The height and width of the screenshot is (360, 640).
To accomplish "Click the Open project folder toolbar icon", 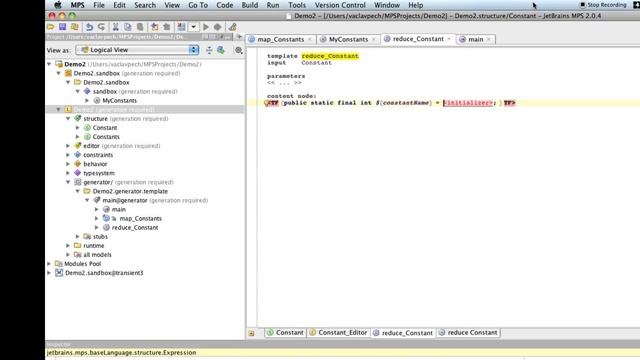I will (x=51, y=27).
